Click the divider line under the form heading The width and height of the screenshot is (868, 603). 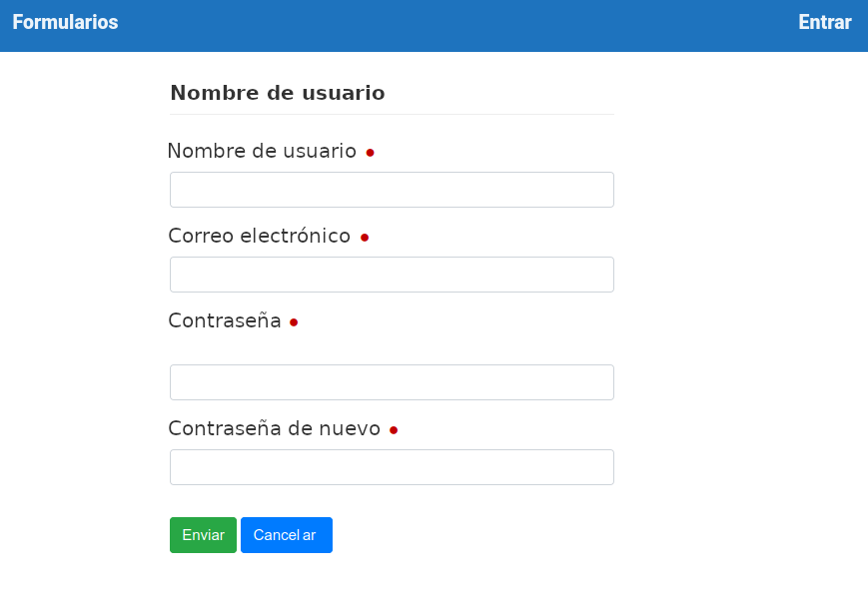[392, 115]
